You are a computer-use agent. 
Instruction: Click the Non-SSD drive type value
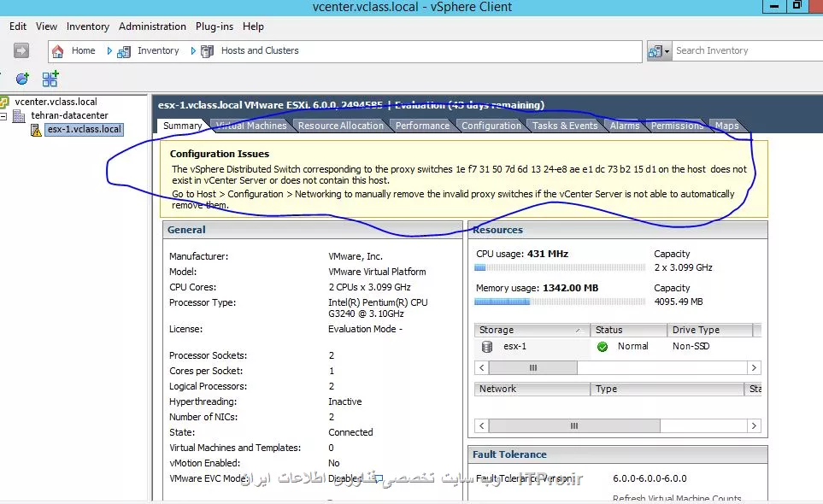(691, 347)
